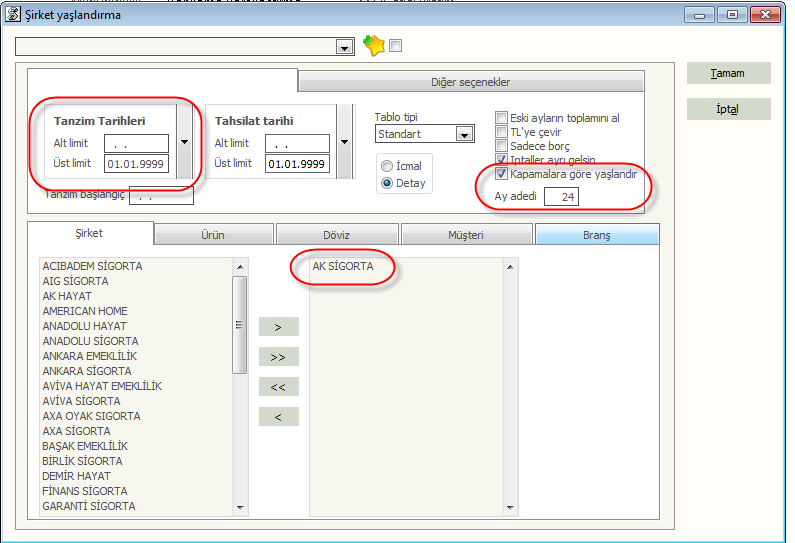The image size is (795, 543).
Task: Open Tanzim Tarihleri arrow dropdown
Action: [x=184, y=142]
